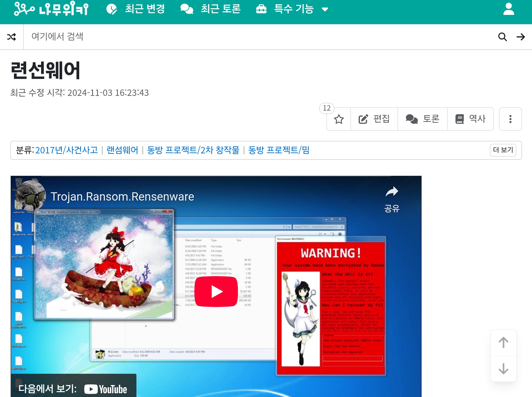Toggle the star favorite button
Viewport: 532px width, 397px height.
coord(339,119)
